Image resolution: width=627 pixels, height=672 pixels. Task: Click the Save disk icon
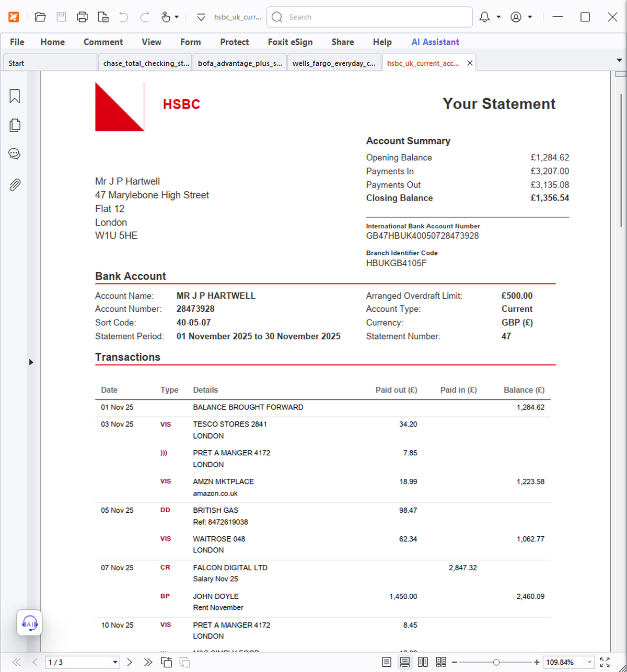(61, 17)
